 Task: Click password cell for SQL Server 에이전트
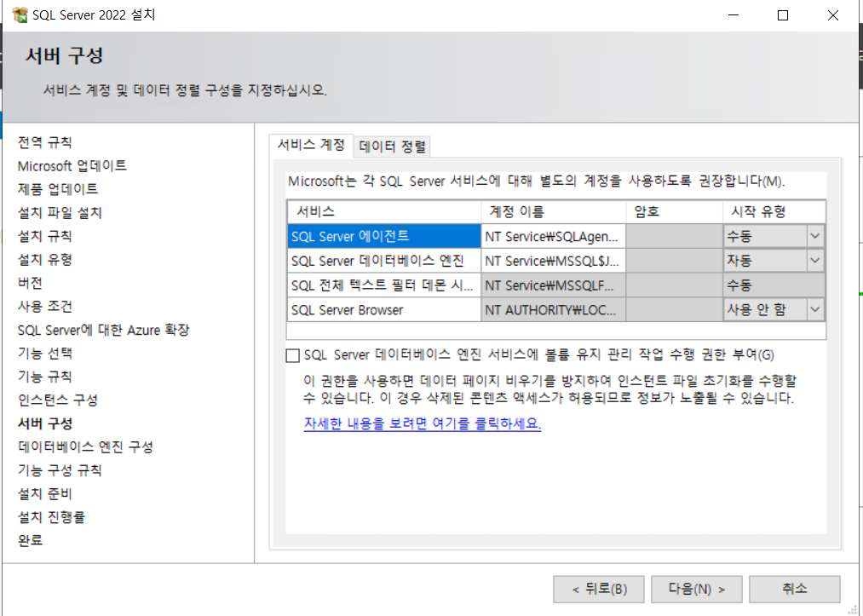674,236
